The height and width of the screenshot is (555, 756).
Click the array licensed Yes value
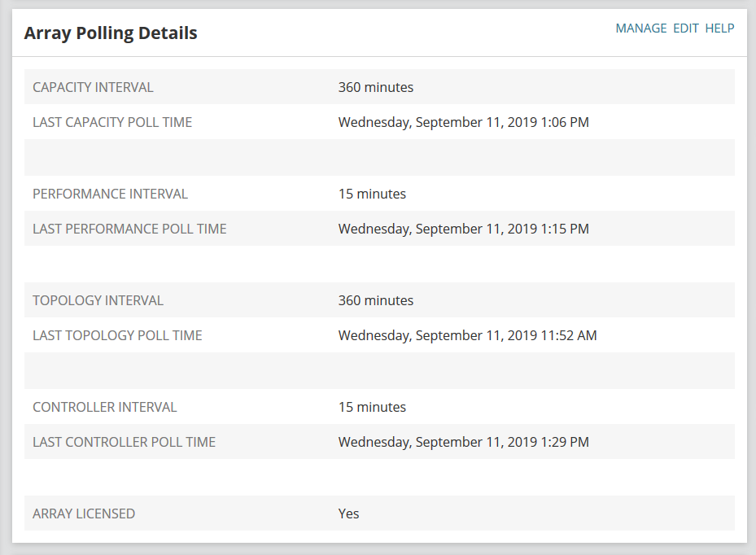pyautogui.click(x=348, y=513)
